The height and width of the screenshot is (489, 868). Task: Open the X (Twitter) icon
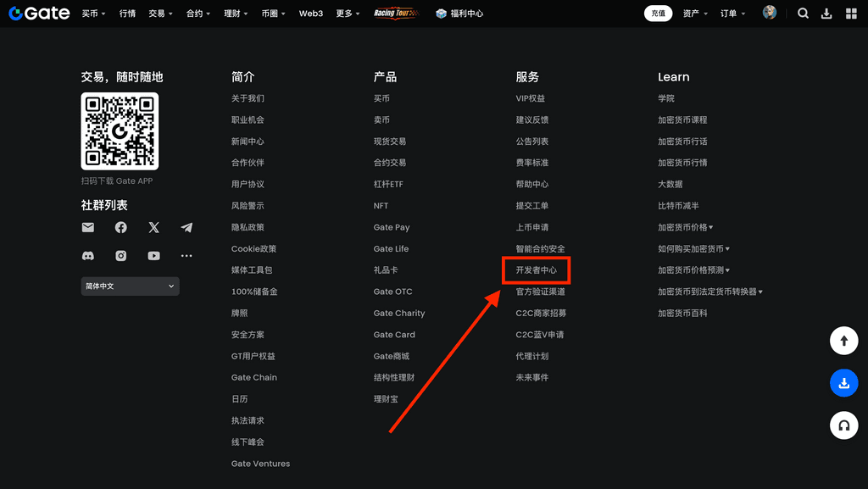pyautogui.click(x=153, y=228)
